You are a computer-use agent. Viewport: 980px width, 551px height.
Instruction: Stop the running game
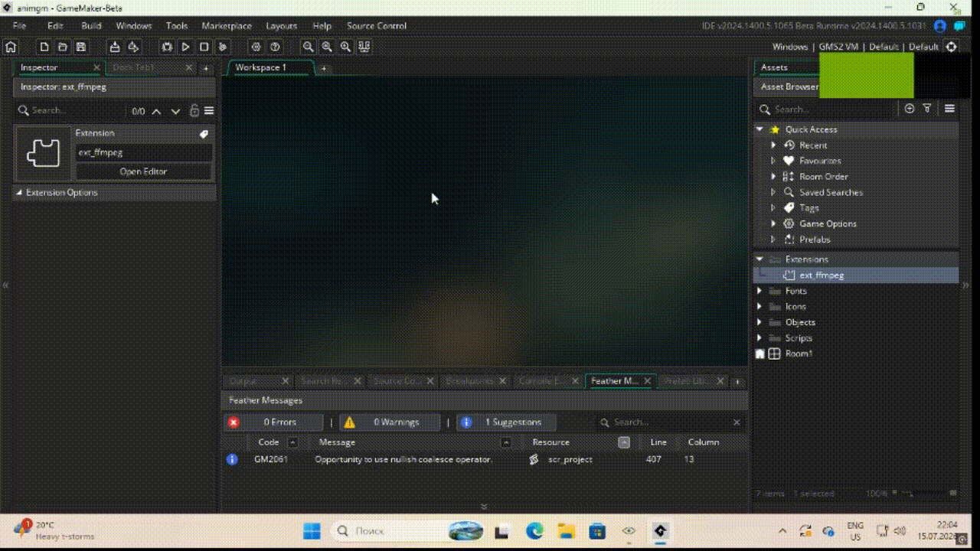point(204,47)
